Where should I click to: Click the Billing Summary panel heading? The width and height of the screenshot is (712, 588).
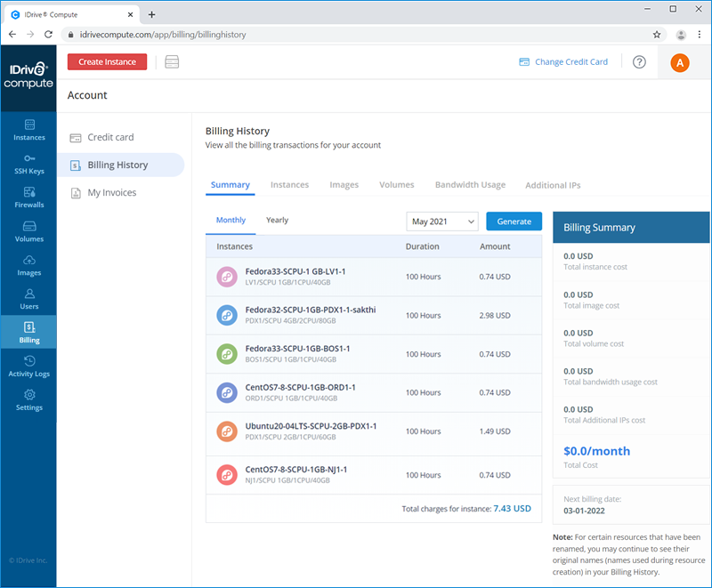point(599,228)
